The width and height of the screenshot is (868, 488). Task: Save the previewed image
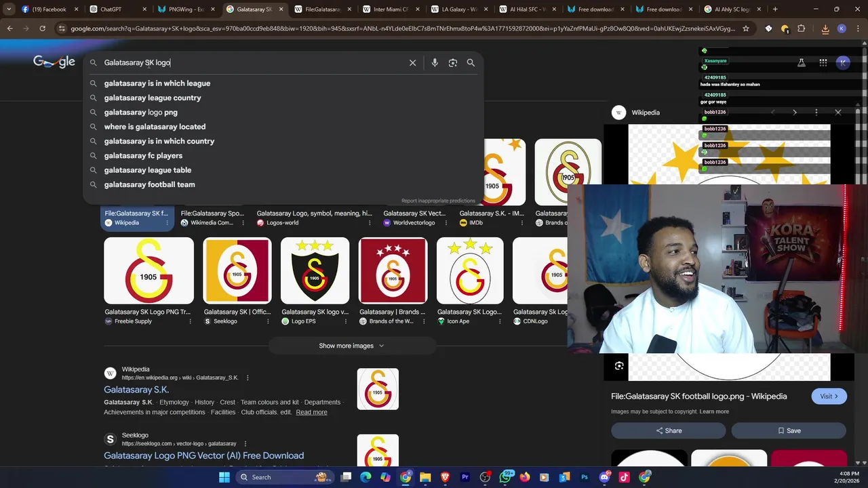pyautogui.click(x=789, y=430)
